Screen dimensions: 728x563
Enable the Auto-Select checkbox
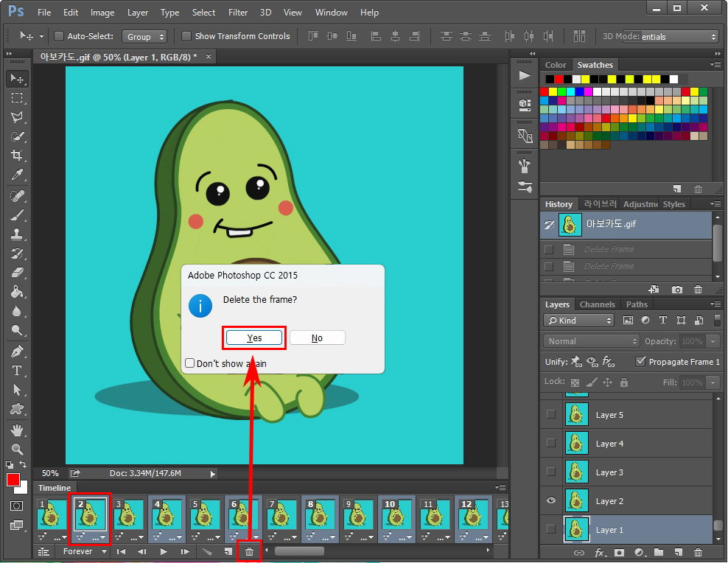(x=59, y=36)
